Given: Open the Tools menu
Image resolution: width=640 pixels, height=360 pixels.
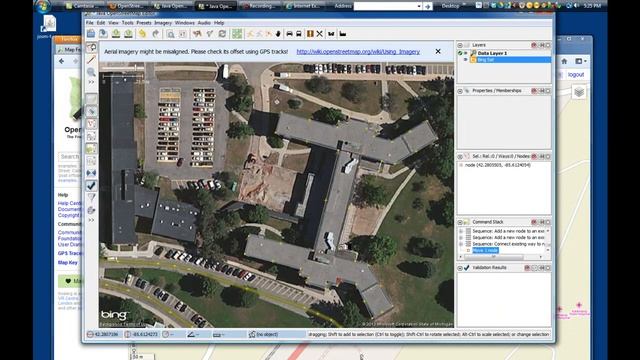Looking at the screenshot, I should point(127,23).
